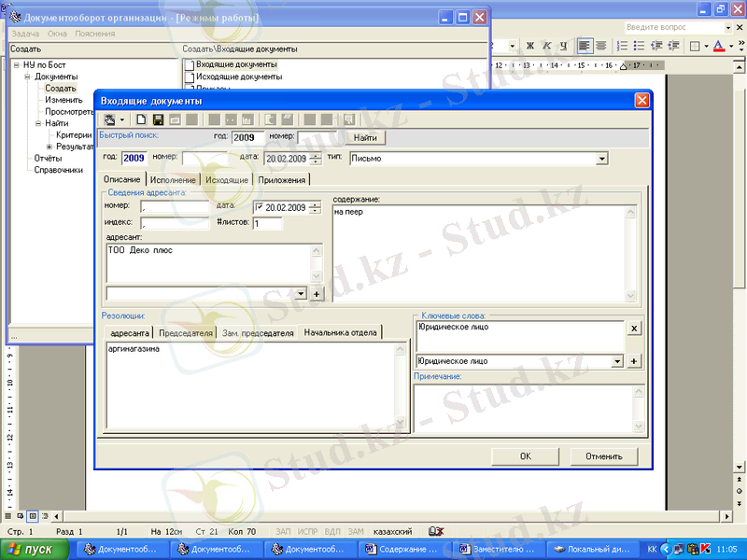
Task: Click the индекс input field
Action: [x=175, y=223]
